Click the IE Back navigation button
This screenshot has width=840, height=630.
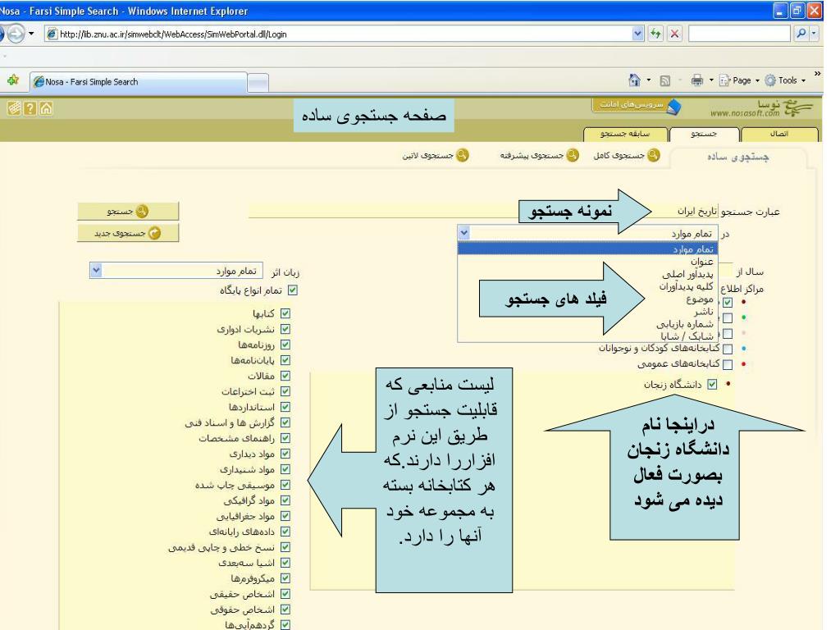pyautogui.click(x=2, y=34)
